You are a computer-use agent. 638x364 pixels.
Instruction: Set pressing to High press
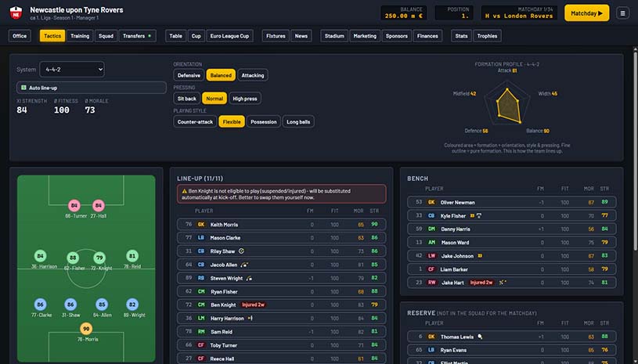tap(245, 99)
